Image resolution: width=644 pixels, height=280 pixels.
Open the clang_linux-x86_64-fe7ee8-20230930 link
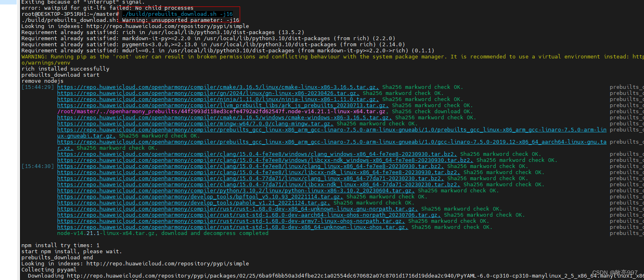250,166
